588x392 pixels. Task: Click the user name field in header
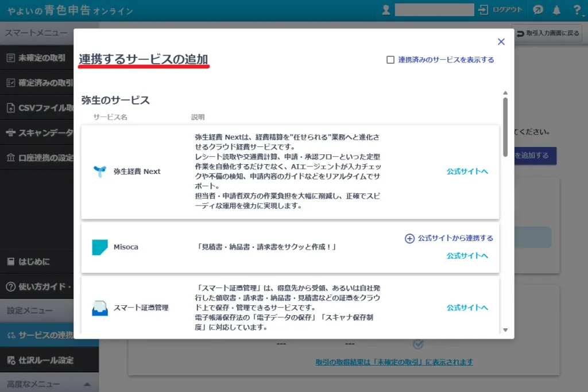click(x=434, y=10)
